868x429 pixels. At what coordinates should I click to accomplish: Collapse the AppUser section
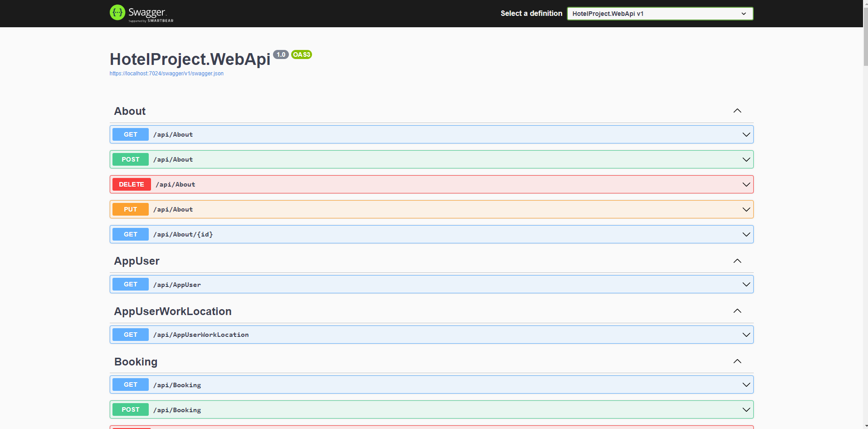click(737, 261)
